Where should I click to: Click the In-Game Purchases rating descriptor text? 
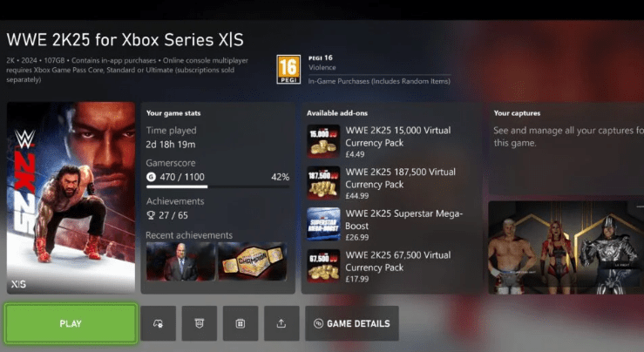(379, 81)
